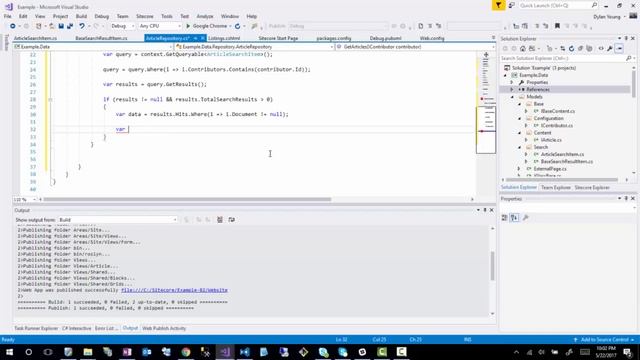Open Outlook from the taskbar
This screenshot has height=360, width=640.
[x=147, y=352]
